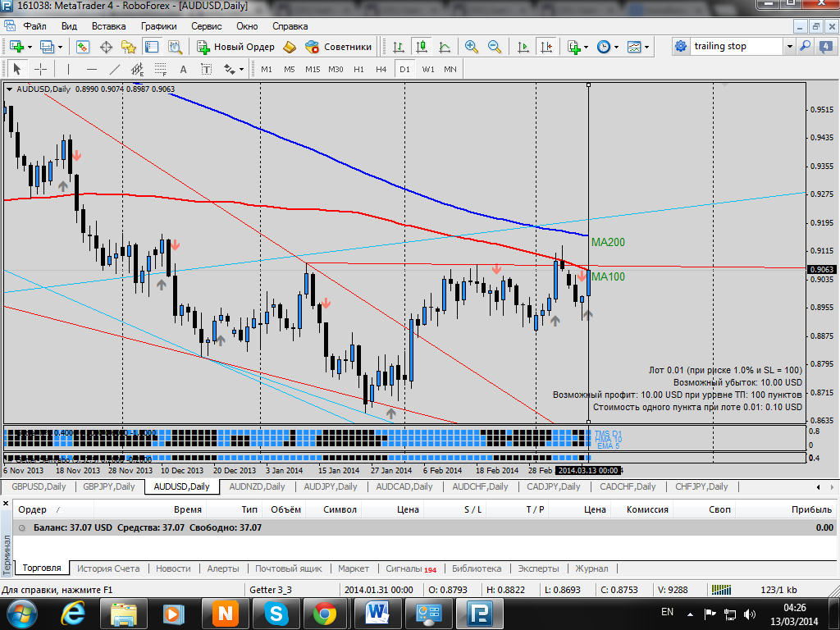Open Skype from the Windows taskbar
Screen dimensions: 840x630
(276, 614)
